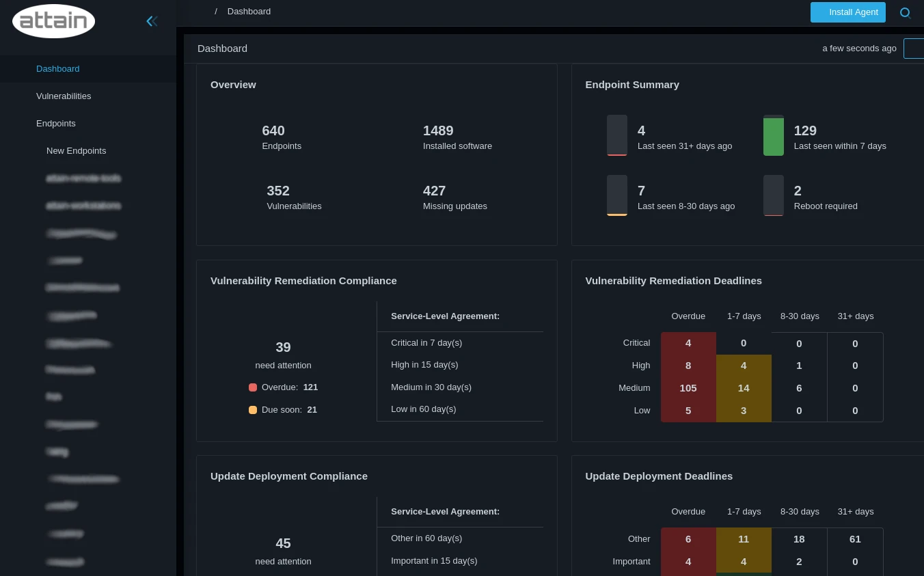
Task: Click the Other Overdue cell showing 6
Action: pos(688,539)
